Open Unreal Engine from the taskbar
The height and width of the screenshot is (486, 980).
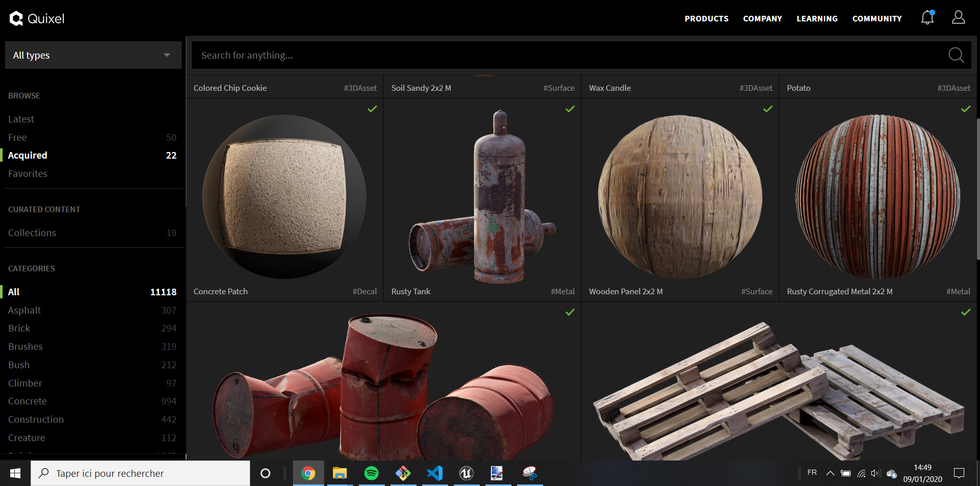pyautogui.click(x=466, y=473)
